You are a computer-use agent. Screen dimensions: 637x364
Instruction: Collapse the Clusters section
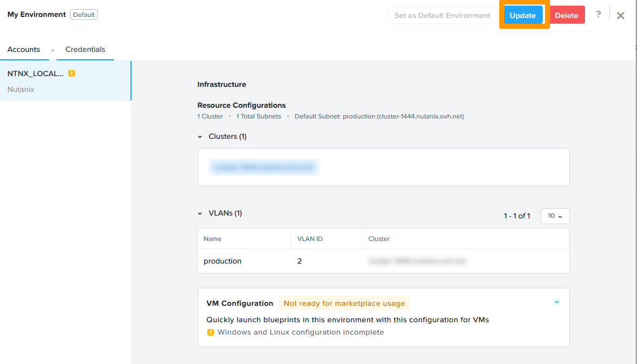[x=200, y=136]
